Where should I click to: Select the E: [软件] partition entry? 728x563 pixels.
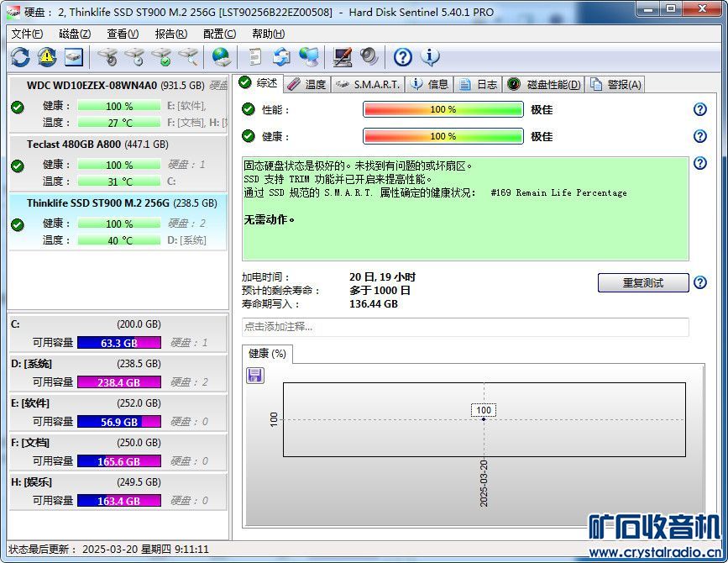click(x=119, y=413)
